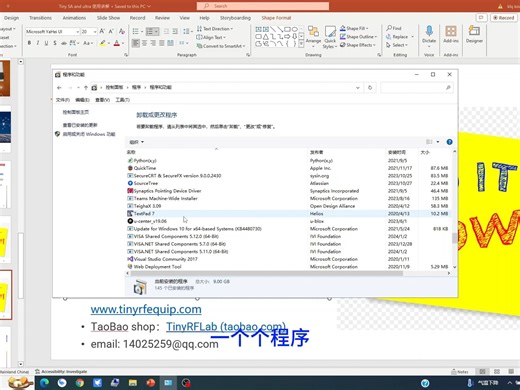Click the help question mark icon

449,142
